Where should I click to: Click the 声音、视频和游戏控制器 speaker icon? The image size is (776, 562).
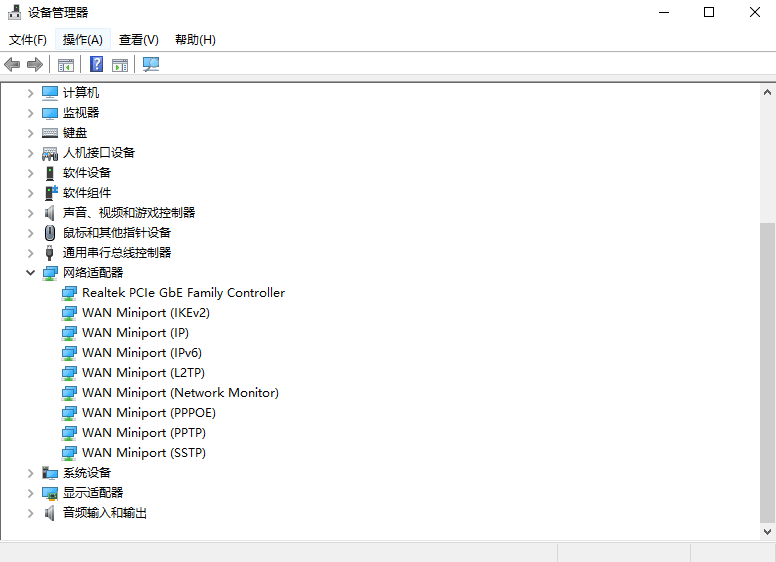49,213
